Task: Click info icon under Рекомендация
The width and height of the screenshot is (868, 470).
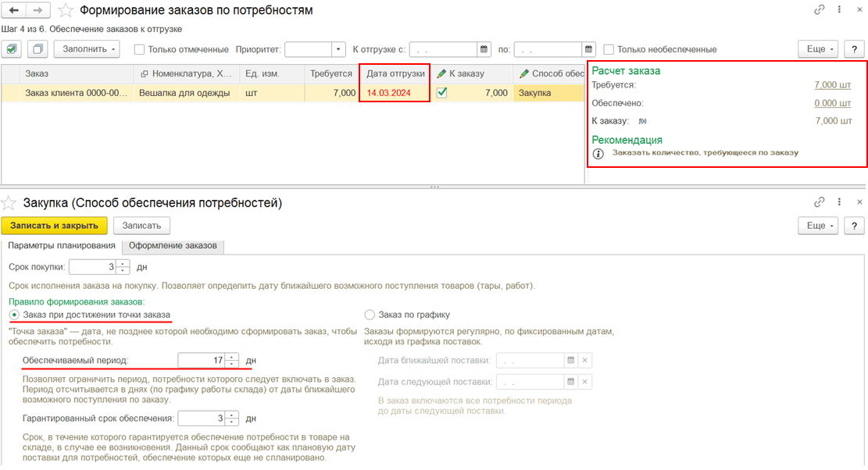Action: [598, 154]
